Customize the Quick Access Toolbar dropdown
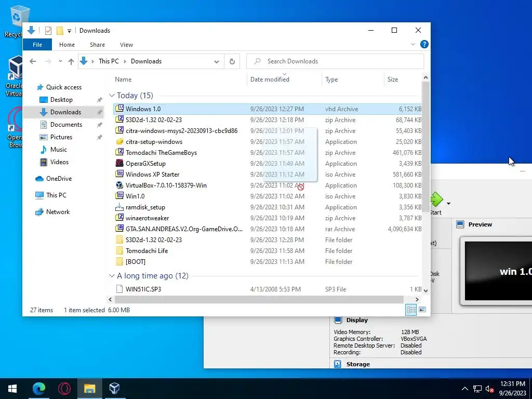 69,31
